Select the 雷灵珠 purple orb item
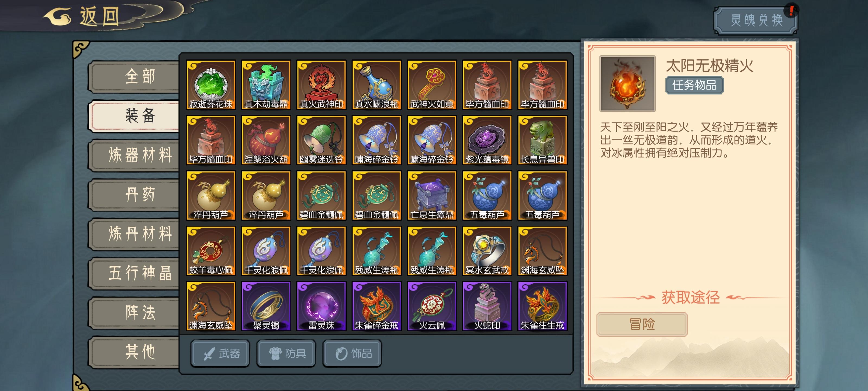This screenshot has height=391, width=868. point(321,306)
